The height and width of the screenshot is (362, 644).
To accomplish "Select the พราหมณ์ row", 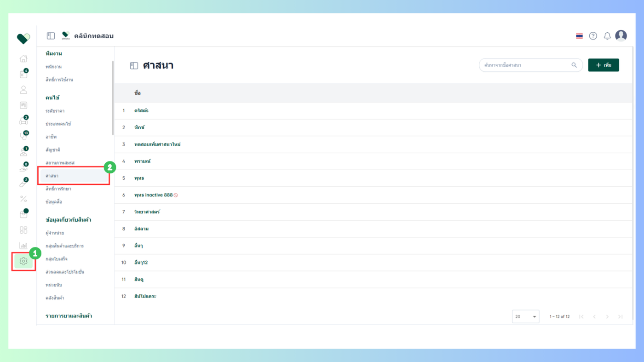I will [x=373, y=161].
